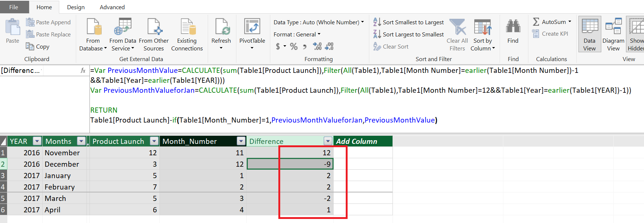Select row 6 header
Viewport: 644px width, 223px height.
click(x=3, y=210)
